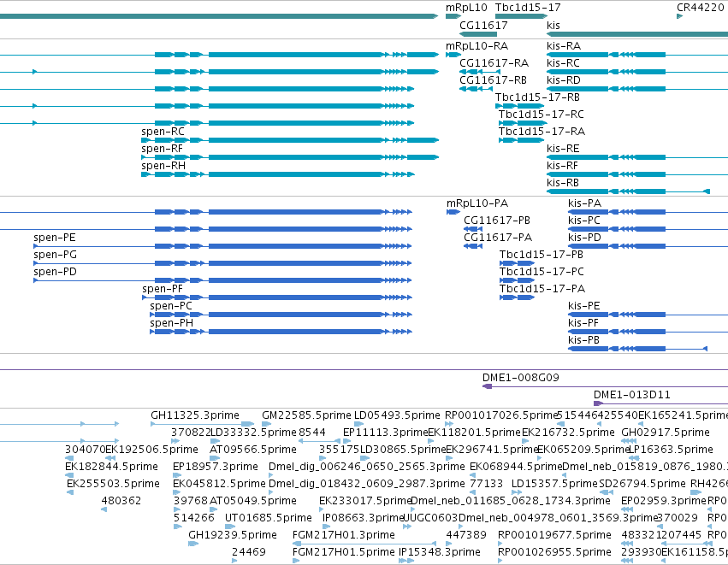Click EST IP15348.3prime
Viewport: 728px width, 565px height.
point(439,553)
